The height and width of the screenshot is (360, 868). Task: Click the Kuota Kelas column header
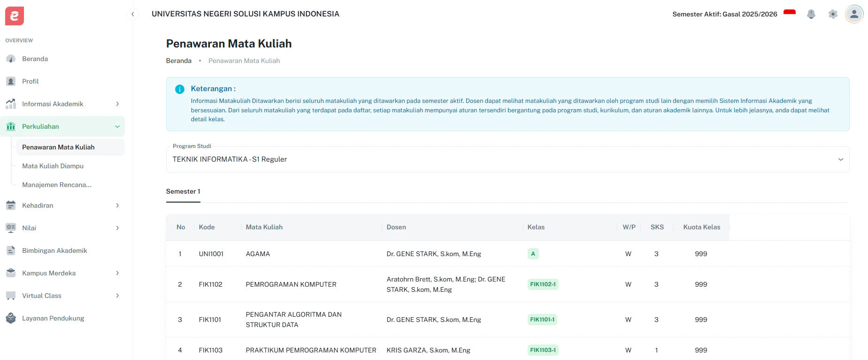coord(702,227)
